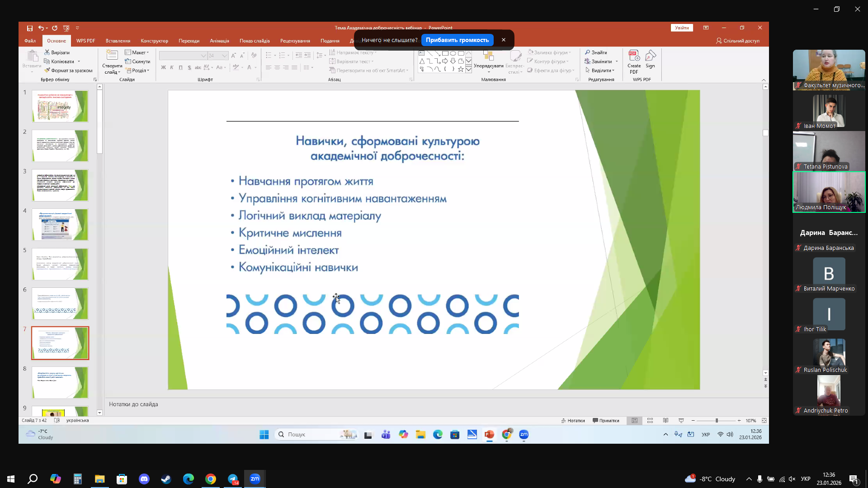
Task: Toggle the Нотатки notes pane button
Action: click(x=573, y=421)
